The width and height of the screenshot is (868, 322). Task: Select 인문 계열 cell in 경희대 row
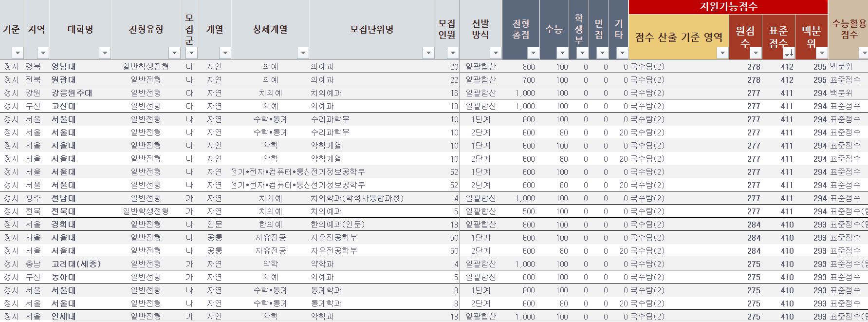[x=215, y=225]
